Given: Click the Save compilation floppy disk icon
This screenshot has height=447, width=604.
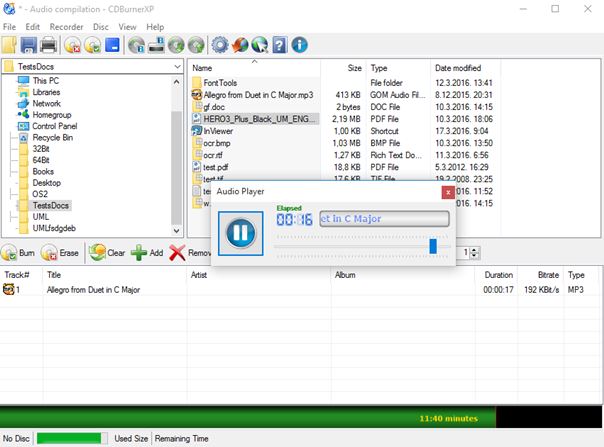Looking at the screenshot, I should coord(29,44).
